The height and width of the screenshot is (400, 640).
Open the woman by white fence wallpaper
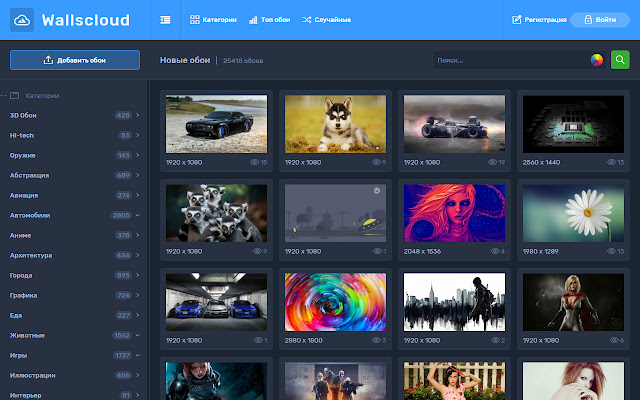click(x=454, y=381)
